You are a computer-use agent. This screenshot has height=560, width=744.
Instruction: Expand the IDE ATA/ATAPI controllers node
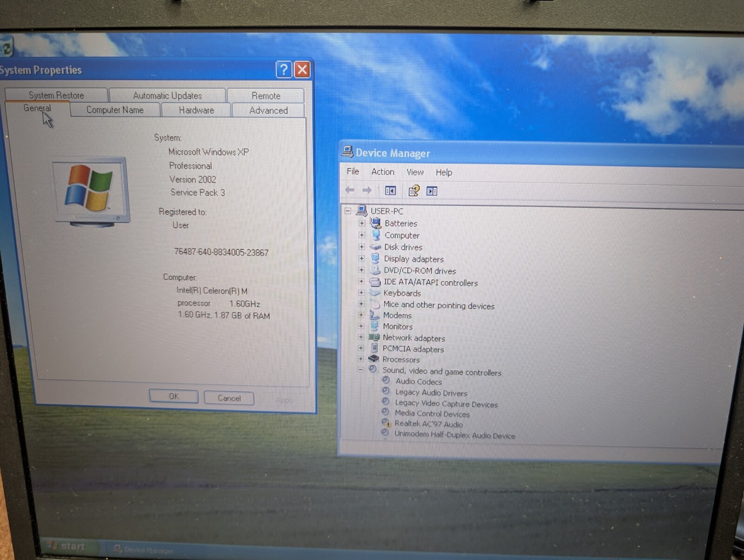pos(361,281)
